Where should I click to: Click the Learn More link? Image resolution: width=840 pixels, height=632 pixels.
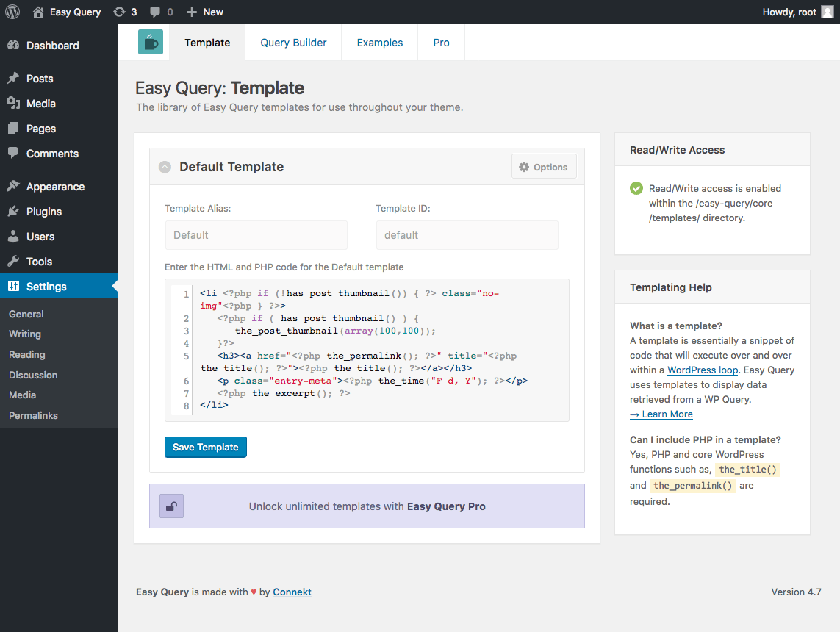point(661,414)
